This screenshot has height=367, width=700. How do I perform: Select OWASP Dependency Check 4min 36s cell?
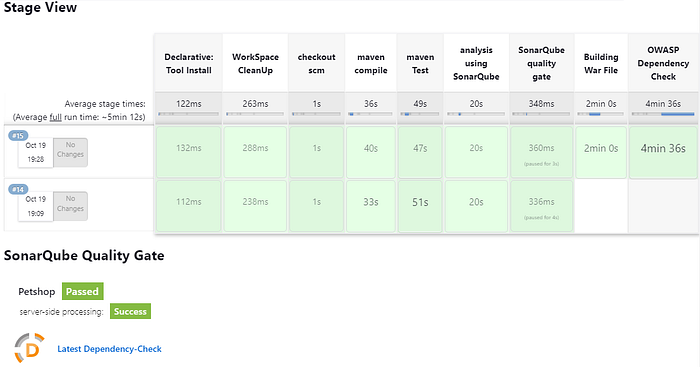click(x=663, y=152)
